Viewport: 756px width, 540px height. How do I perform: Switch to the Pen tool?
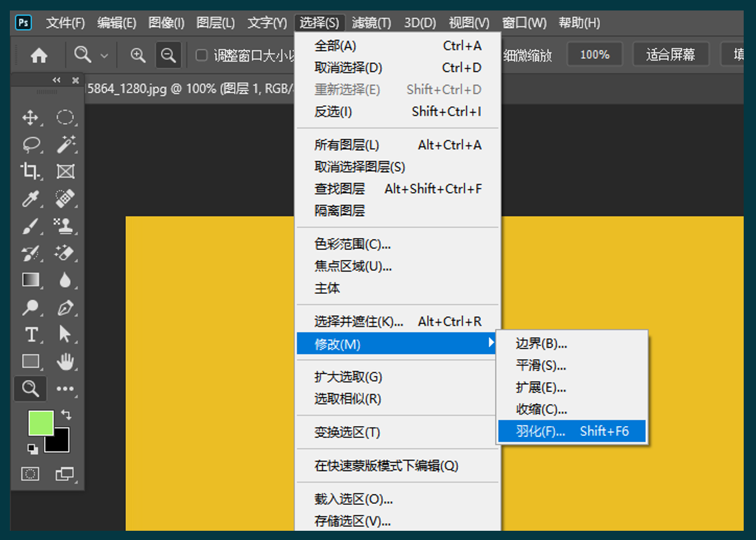click(65, 307)
